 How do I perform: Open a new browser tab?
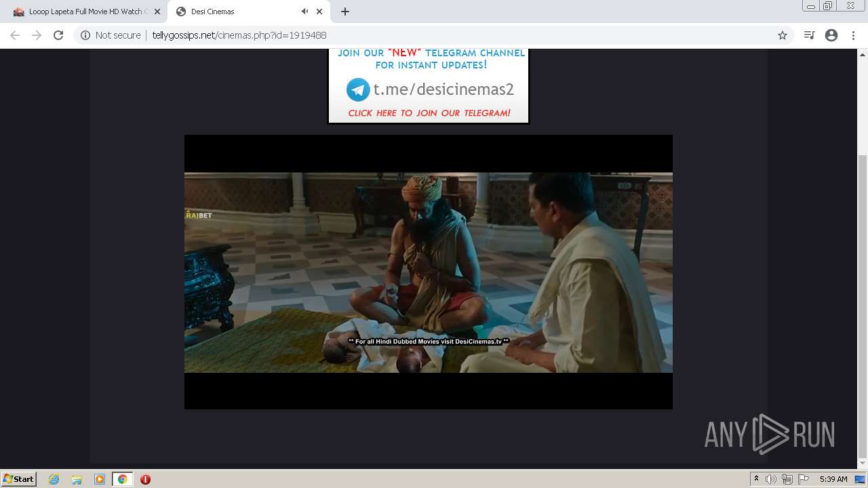tap(345, 12)
